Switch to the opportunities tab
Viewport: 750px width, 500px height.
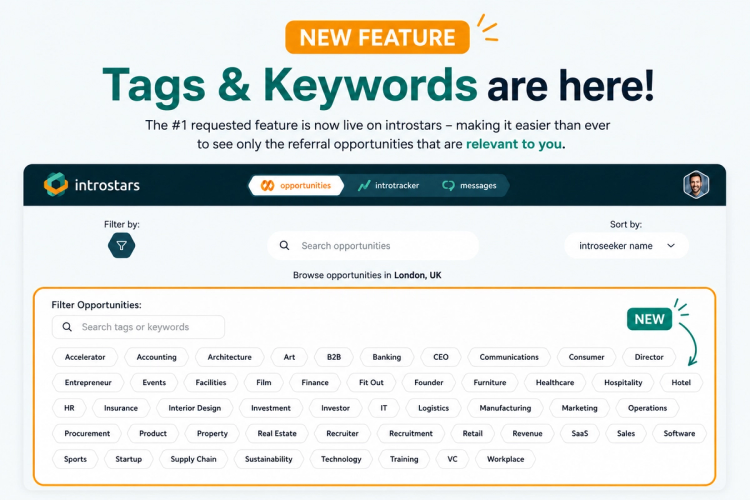pyautogui.click(x=296, y=186)
